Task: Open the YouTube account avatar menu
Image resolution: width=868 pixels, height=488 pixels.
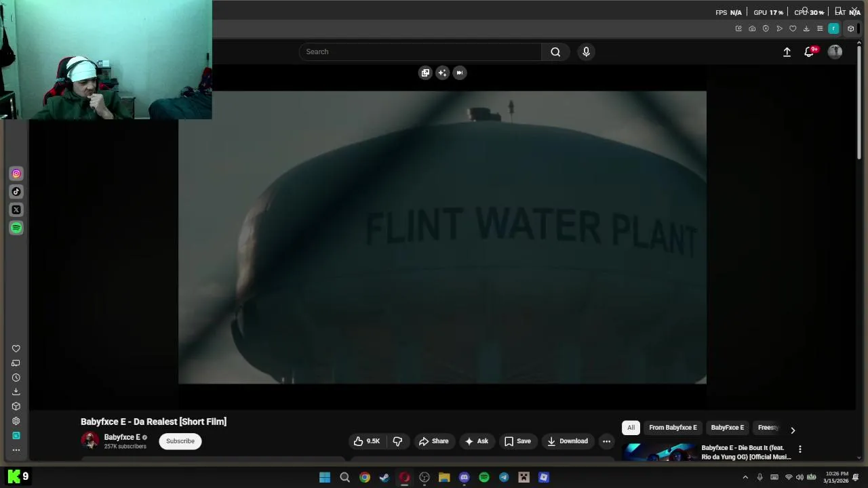Action: pos(835,52)
